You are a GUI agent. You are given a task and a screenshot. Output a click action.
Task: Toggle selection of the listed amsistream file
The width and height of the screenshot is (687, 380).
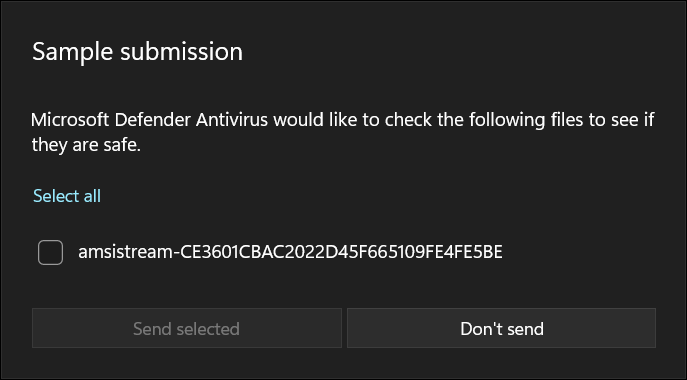(x=50, y=252)
